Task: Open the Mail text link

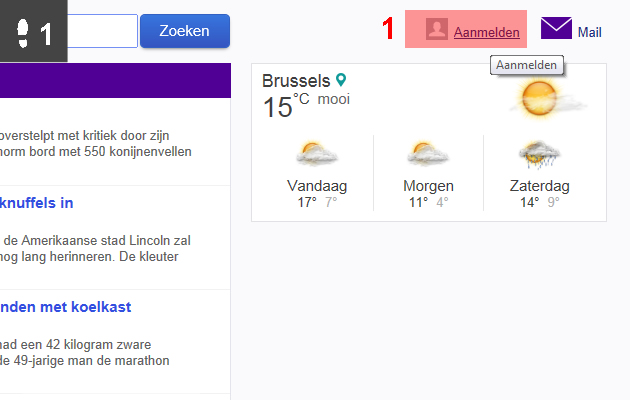Action: point(589,32)
